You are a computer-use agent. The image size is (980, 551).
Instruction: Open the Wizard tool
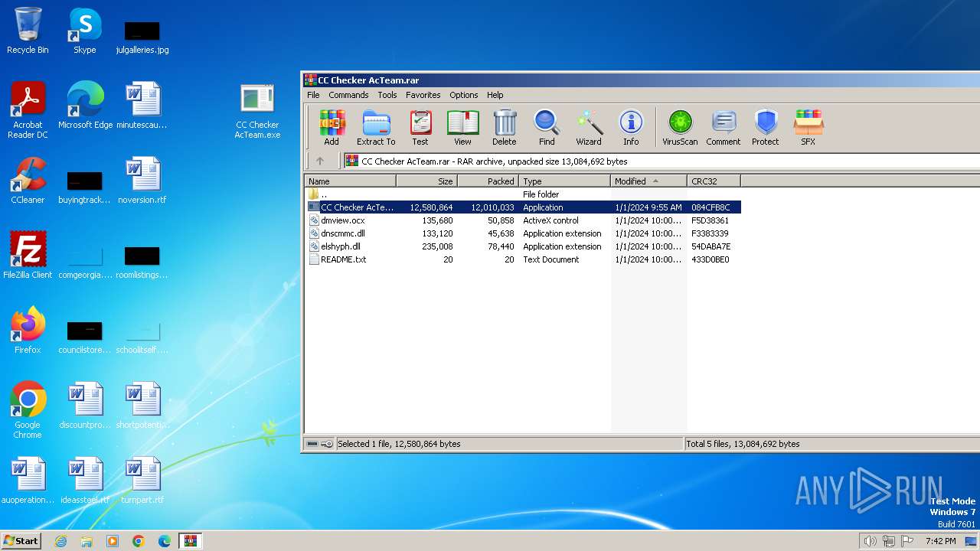(589, 127)
